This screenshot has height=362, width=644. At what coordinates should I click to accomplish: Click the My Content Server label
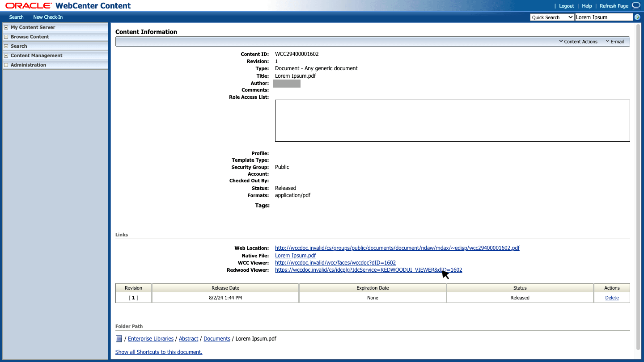click(x=33, y=28)
